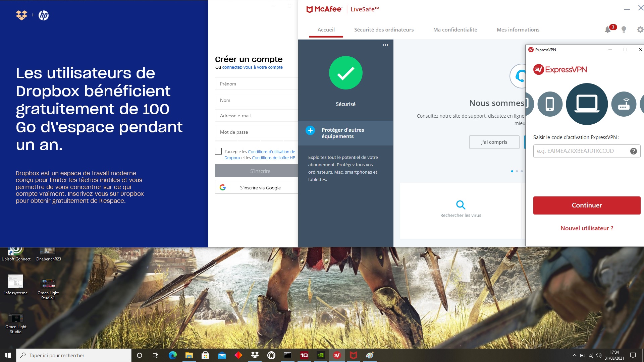Expand the McAfee three-dot menu
Screen dimensions: 644x362
pyautogui.click(x=385, y=45)
